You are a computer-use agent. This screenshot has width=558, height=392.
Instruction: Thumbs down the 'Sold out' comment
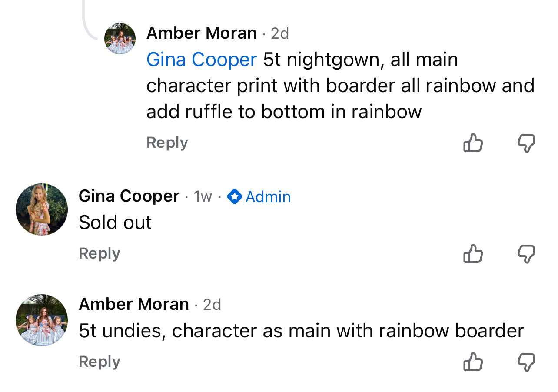[526, 253]
